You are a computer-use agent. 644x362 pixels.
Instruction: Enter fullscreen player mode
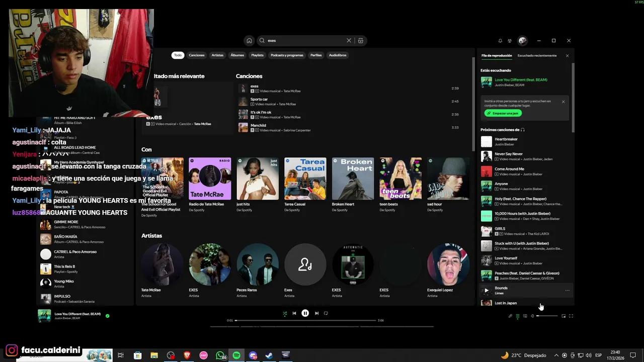point(571,316)
